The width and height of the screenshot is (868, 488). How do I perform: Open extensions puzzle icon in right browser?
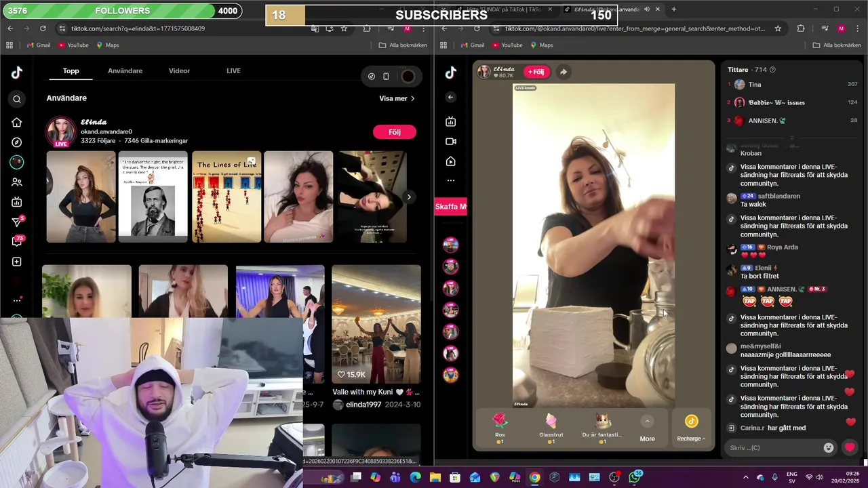click(x=801, y=28)
